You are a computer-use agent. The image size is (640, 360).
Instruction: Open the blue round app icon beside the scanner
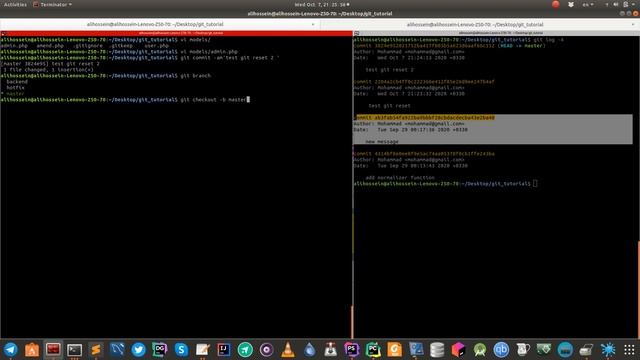tap(565, 350)
